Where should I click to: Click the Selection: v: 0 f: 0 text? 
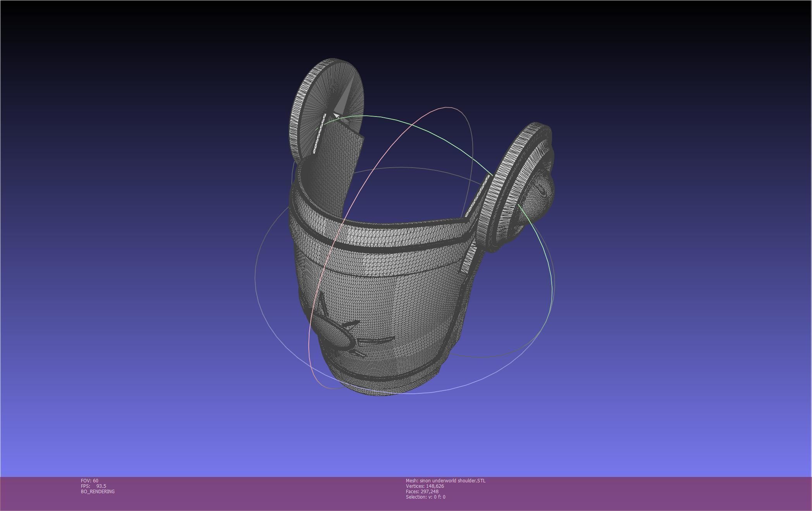click(x=426, y=497)
